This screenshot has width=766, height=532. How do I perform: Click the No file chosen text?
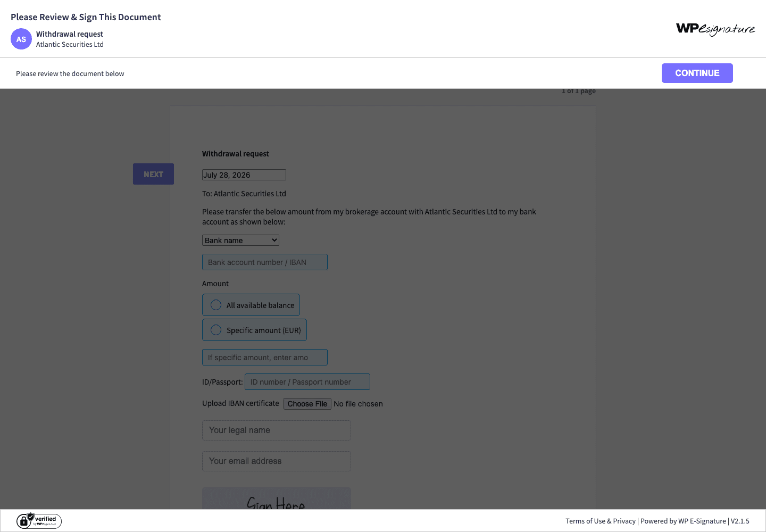click(x=358, y=404)
